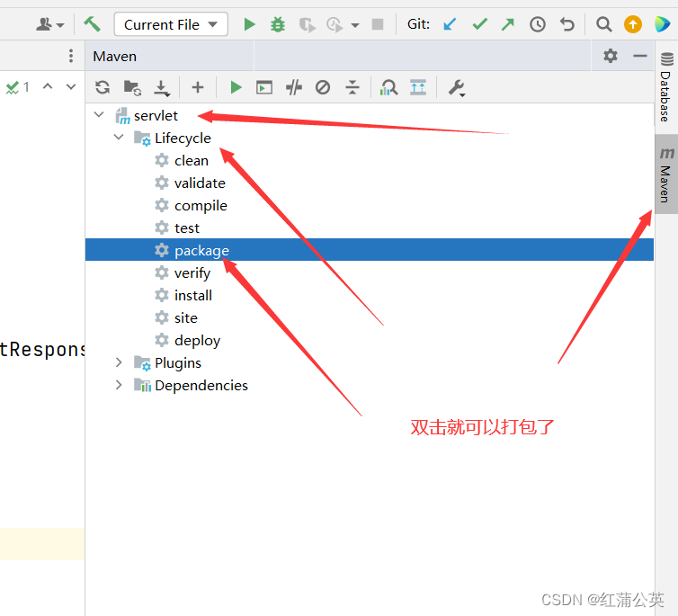Click the Git label in toolbar
The width and height of the screenshot is (678, 616).
click(x=418, y=24)
